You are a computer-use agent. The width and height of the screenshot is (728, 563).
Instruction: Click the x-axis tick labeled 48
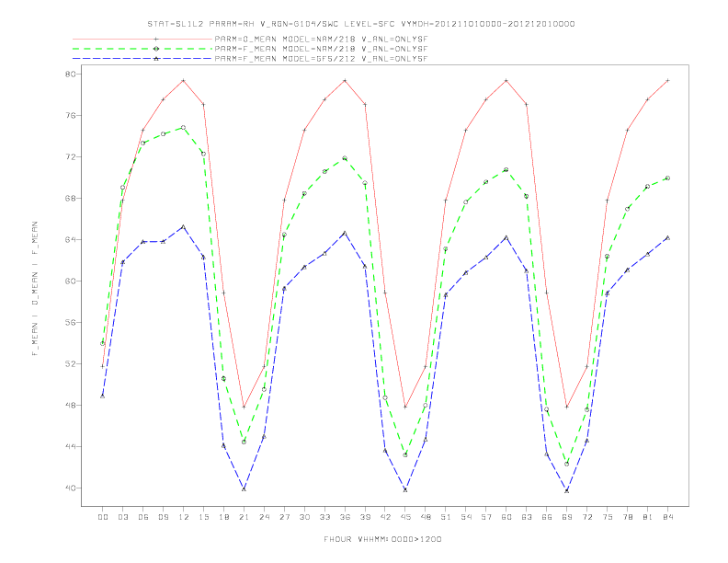(x=426, y=517)
